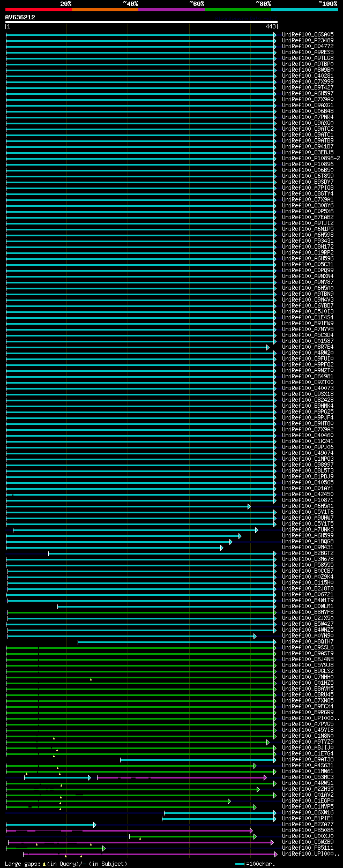Click the UniRef100_Q0WLM1 label
Image resolution: width=343 pixels, height=868 pixels.
coord(308,607)
